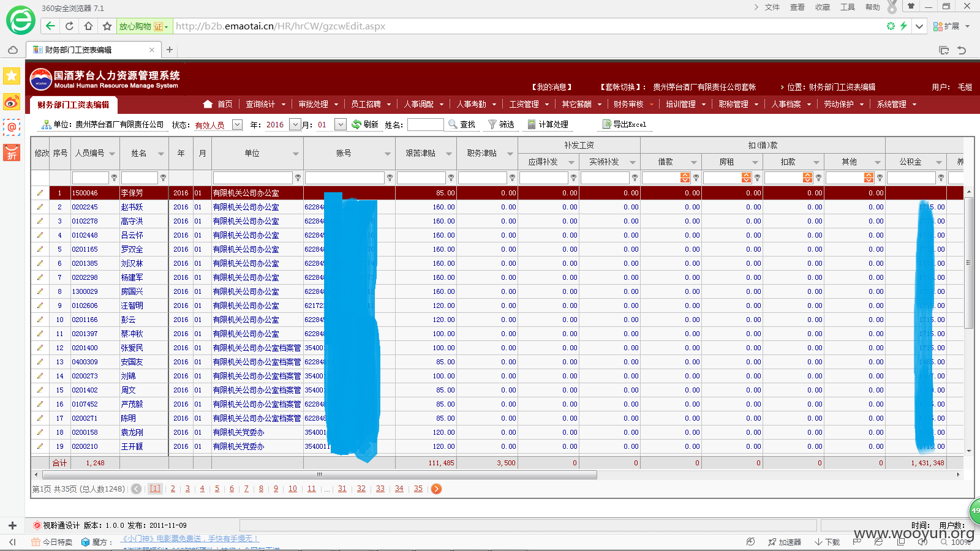980x551 pixels.
Task: Open the discount shopping sidebar icon
Action: [12, 152]
